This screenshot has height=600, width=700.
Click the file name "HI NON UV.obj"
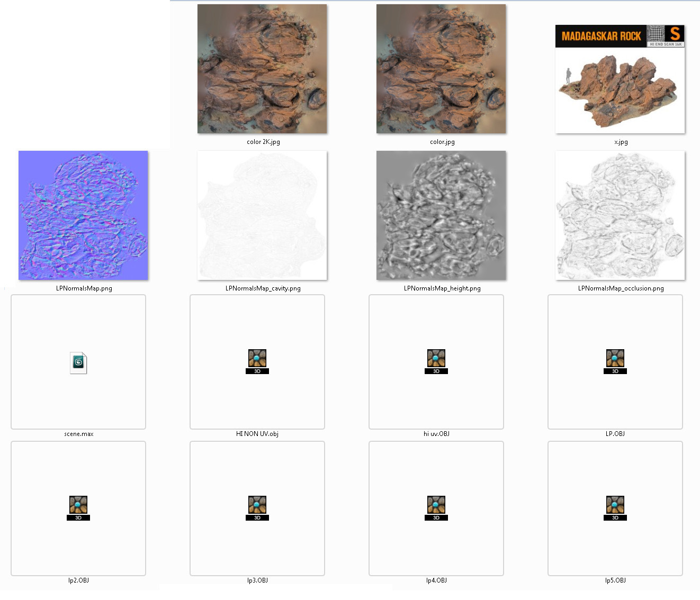(x=257, y=434)
